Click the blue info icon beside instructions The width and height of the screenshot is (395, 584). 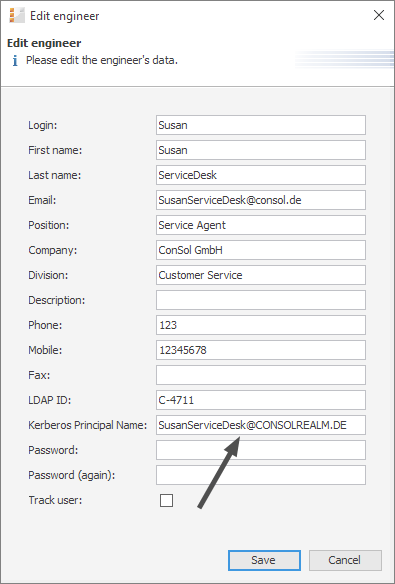(15, 61)
